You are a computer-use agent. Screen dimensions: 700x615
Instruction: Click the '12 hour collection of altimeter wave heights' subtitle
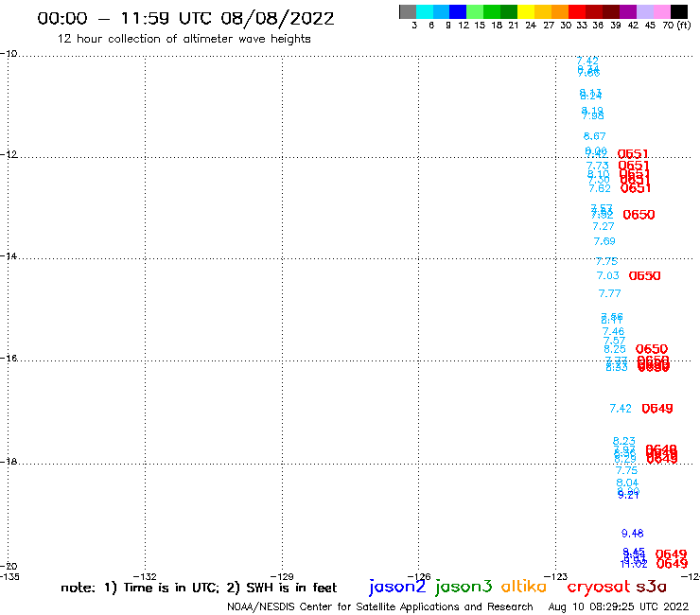pos(184,39)
